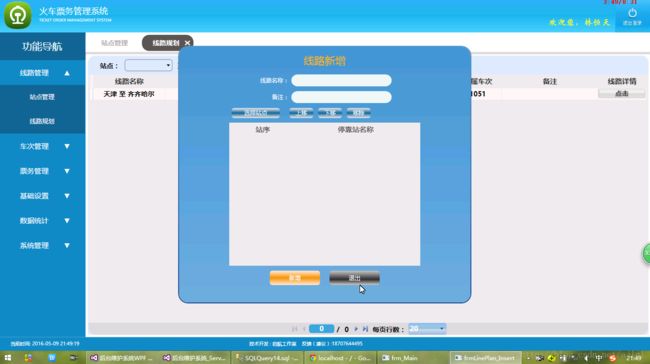This screenshot has width=650, height=364.
Task: Click the 备注 input field in dialog
Action: (x=341, y=97)
